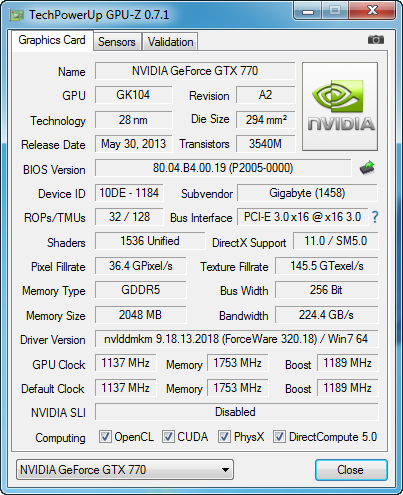Click the BIOS Version field 80.04.B4.00.19
This screenshot has width=403, height=495.
click(x=223, y=168)
